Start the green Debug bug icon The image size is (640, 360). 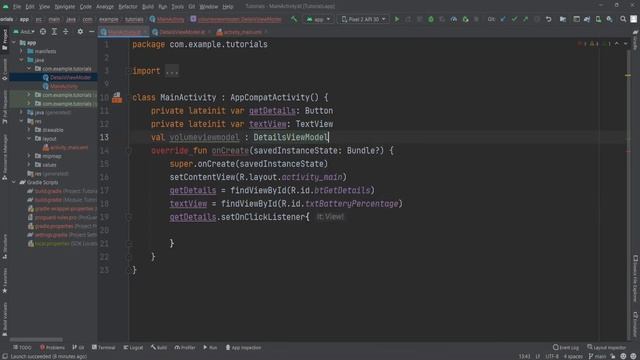tap(431, 19)
